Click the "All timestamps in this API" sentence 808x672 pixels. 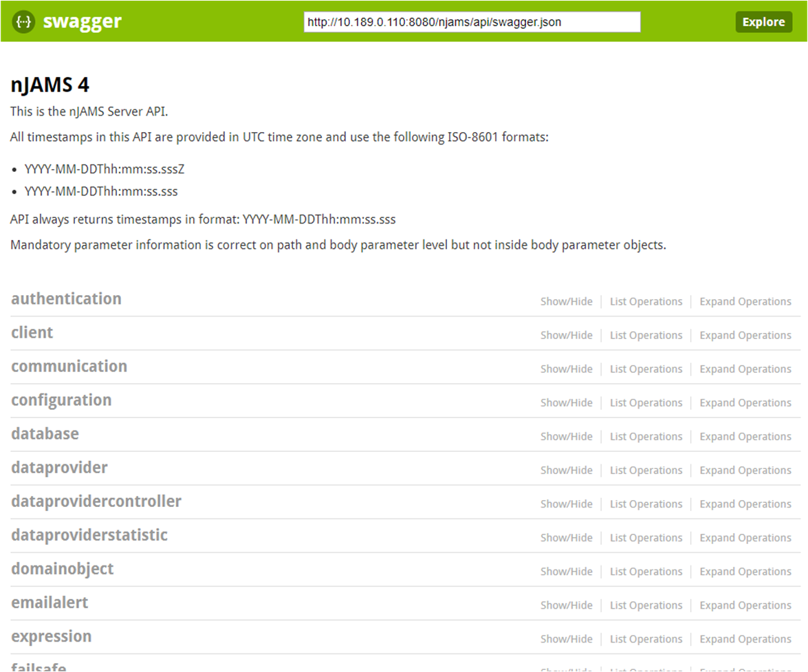point(279,137)
